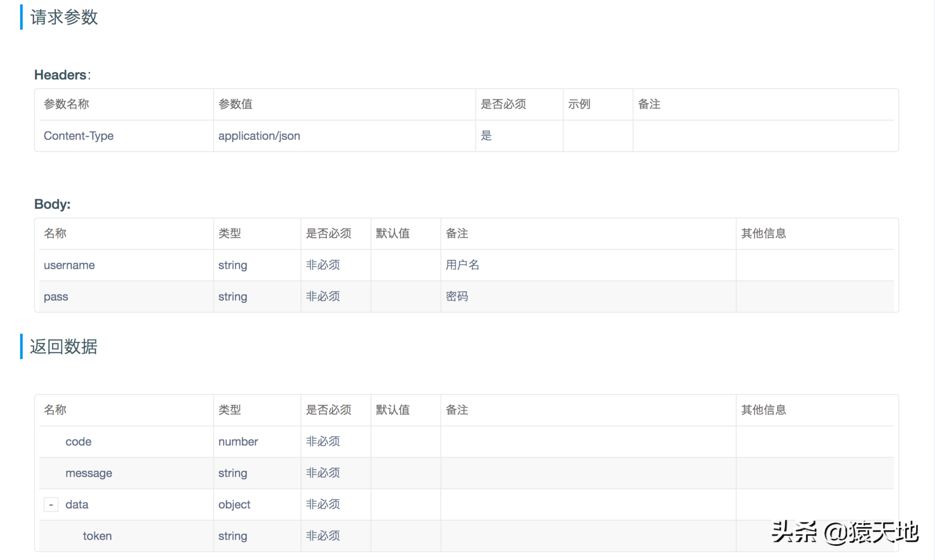This screenshot has width=935, height=560.
Task: Select the pass parameter name
Action: (x=56, y=297)
